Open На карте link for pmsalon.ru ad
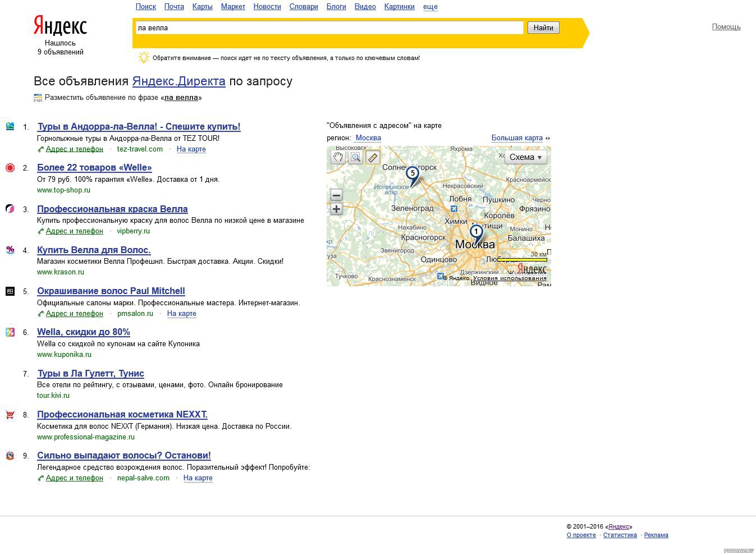Screen dimensions: 756x555 [182, 314]
